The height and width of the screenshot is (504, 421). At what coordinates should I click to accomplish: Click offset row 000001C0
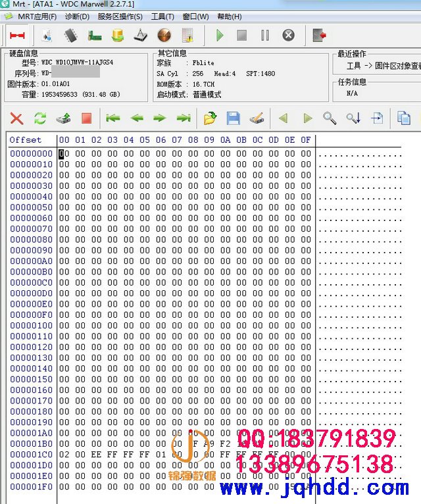(x=31, y=455)
